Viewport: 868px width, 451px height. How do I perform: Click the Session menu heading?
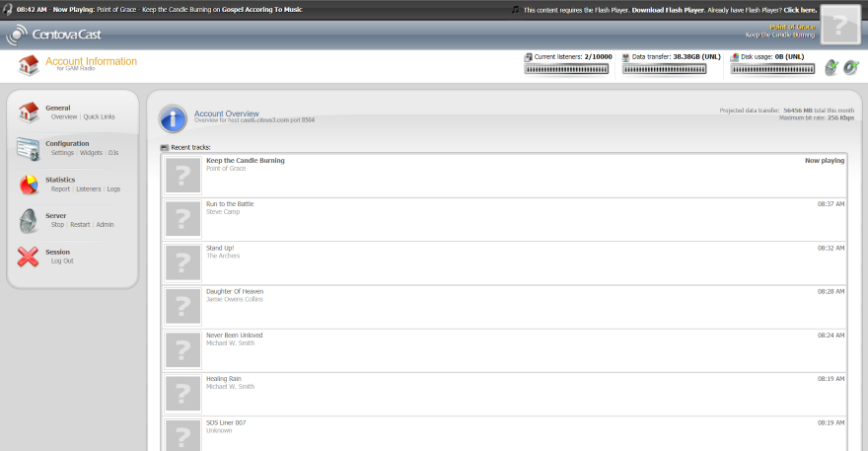click(x=57, y=252)
